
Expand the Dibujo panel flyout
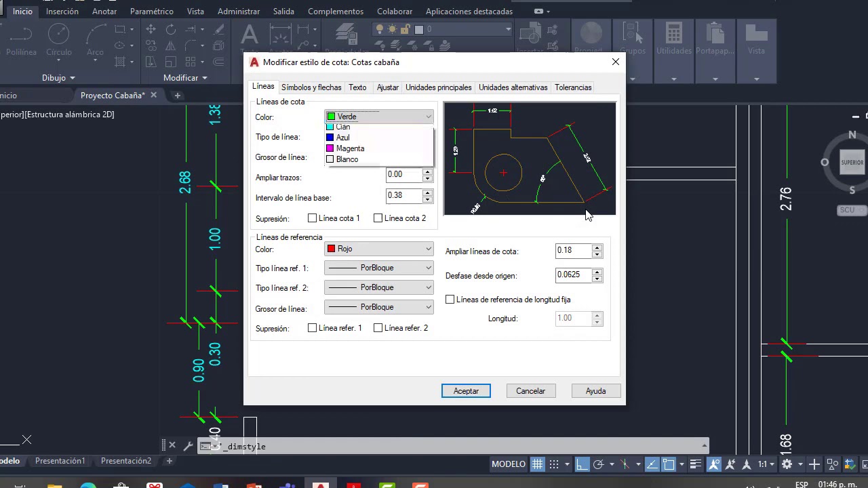tap(58, 78)
